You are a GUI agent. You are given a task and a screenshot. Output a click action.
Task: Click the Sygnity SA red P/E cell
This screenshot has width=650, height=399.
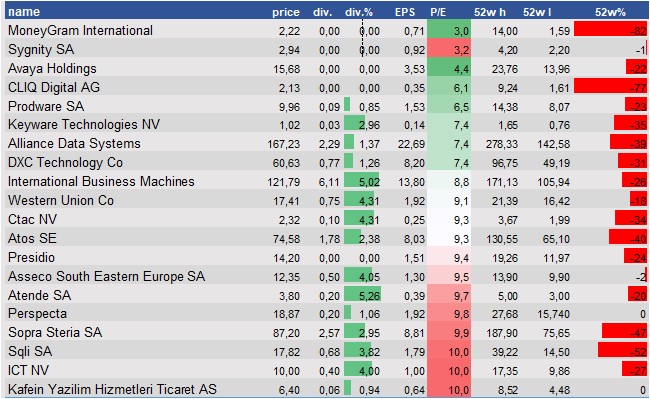(449, 50)
